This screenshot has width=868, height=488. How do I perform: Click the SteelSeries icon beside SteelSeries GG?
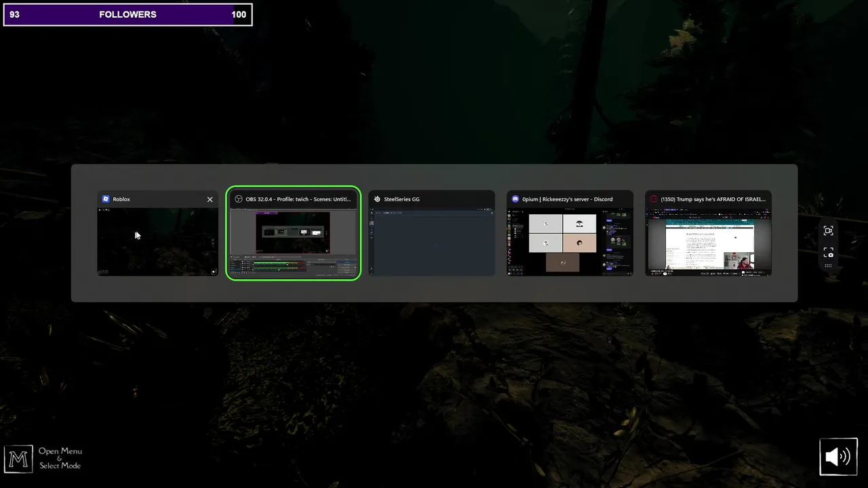(377, 199)
